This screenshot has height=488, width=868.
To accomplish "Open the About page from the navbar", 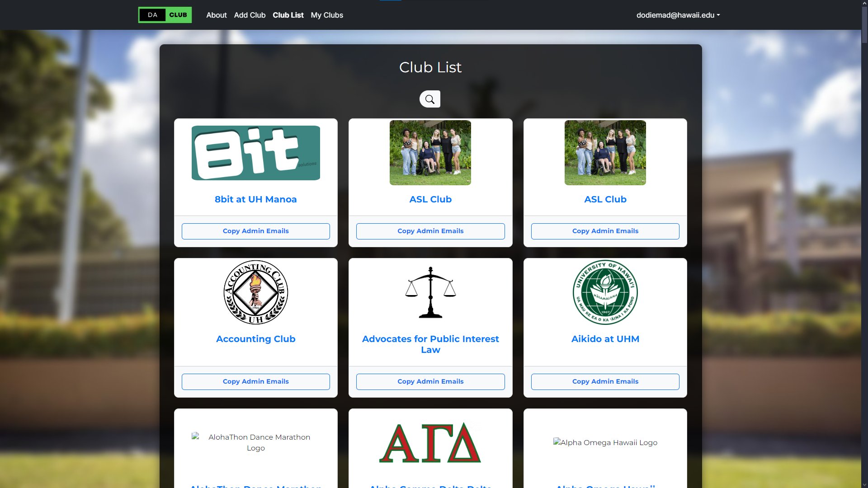I will click(216, 15).
